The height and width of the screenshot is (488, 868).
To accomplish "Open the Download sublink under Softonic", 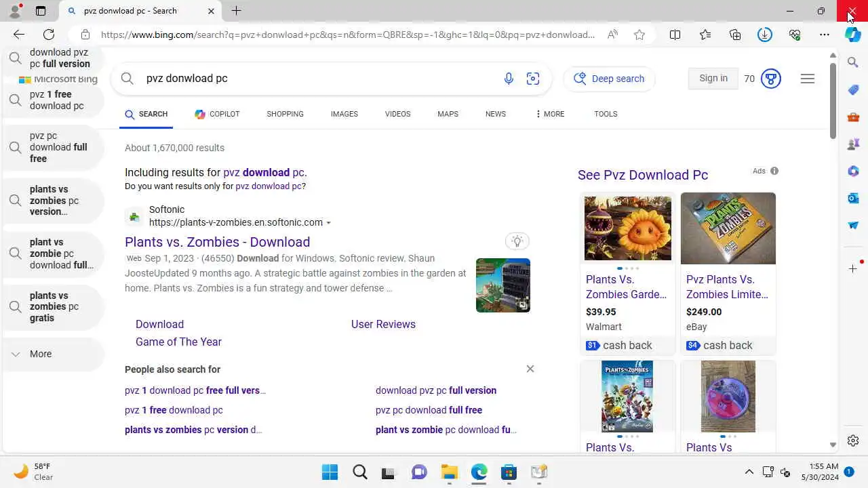I will coord(159,324).
